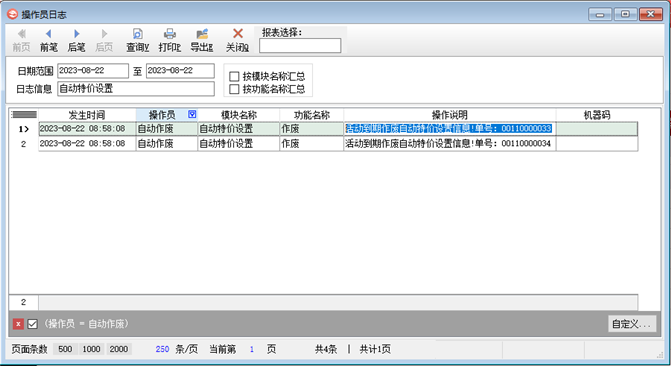This screenshot has height=366, width=671.
Task: Click the 共4条 total count
Action: 326,349
